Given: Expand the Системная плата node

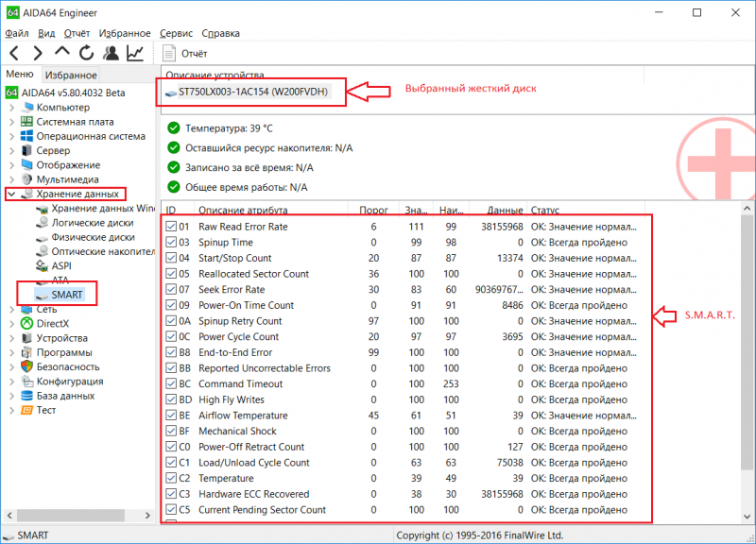Looking at the screenshot, I should click(x=12, y=122).
